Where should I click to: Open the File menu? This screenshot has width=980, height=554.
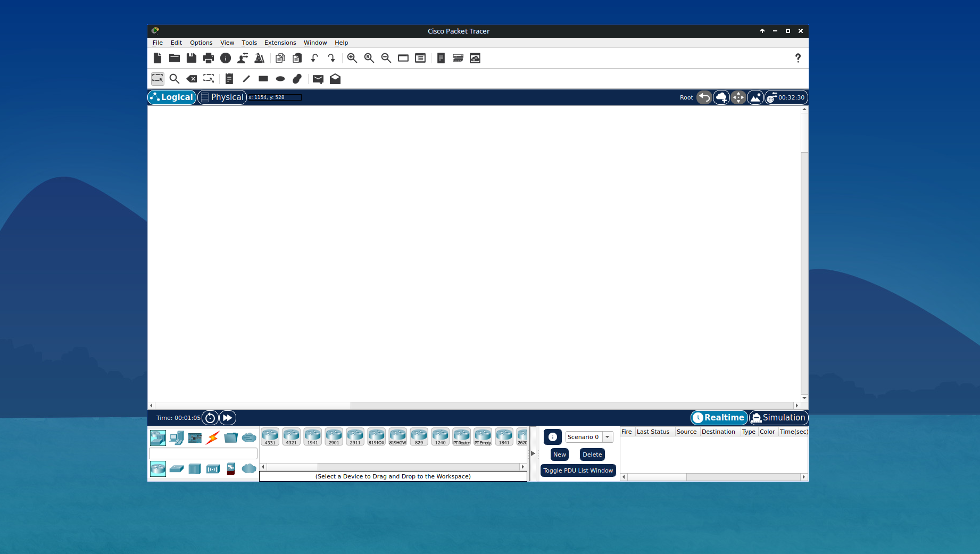click(157, 43)
